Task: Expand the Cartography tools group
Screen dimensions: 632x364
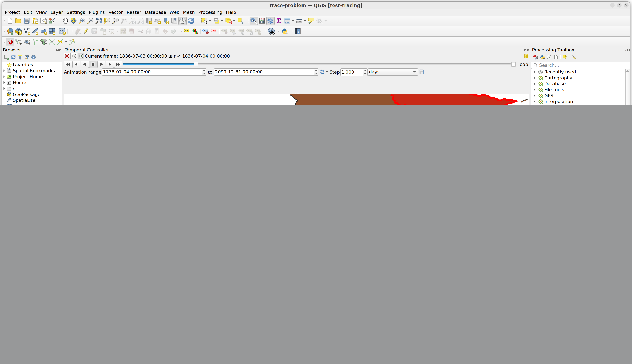Action: point(535,78)
